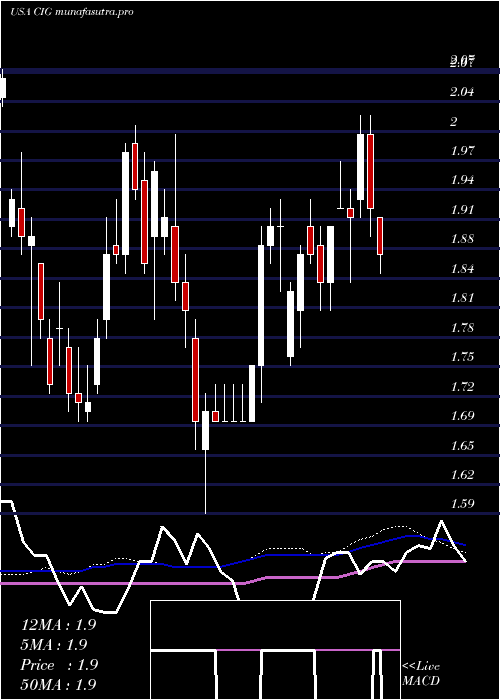
Task: Click the 1.72 price axis label
Action: coord(462,387)
